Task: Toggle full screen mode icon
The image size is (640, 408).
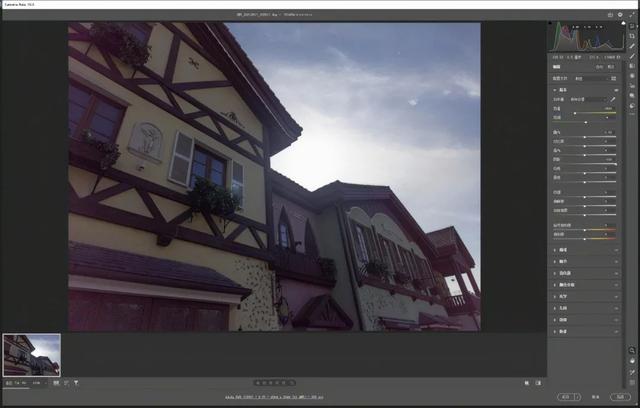Action: (x=632, y=15)
